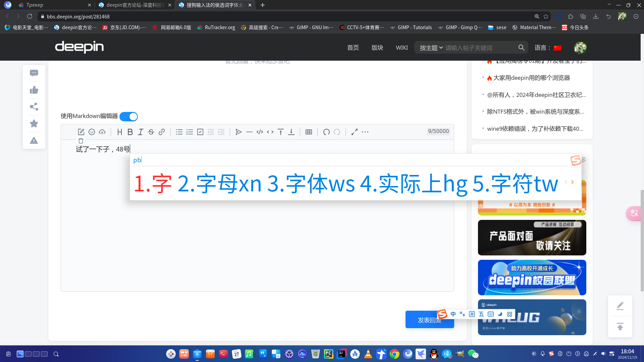Open WIKI navigation item
The width and height of the screenshot is (644, 362).
402,48
